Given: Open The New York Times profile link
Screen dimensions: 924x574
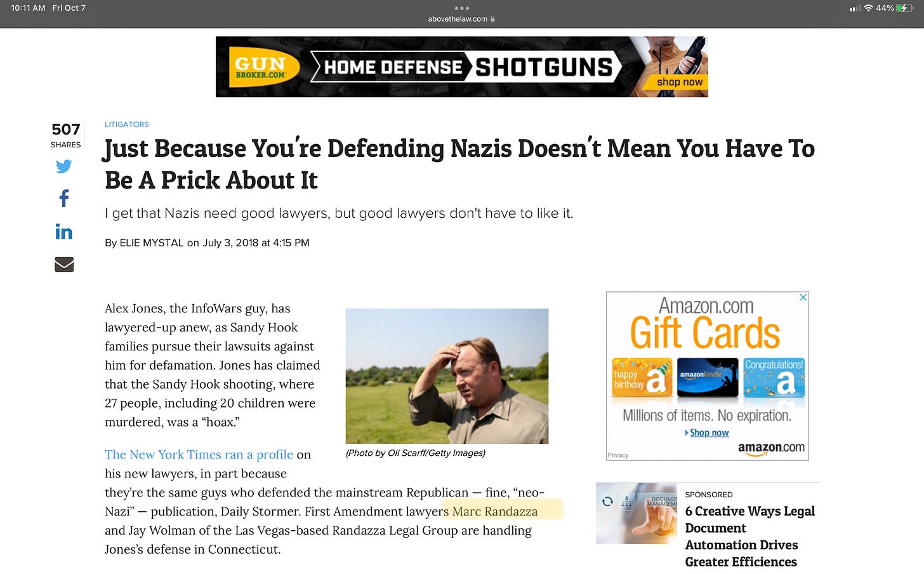Looking at the screenshot, I should tap(199, 455).
